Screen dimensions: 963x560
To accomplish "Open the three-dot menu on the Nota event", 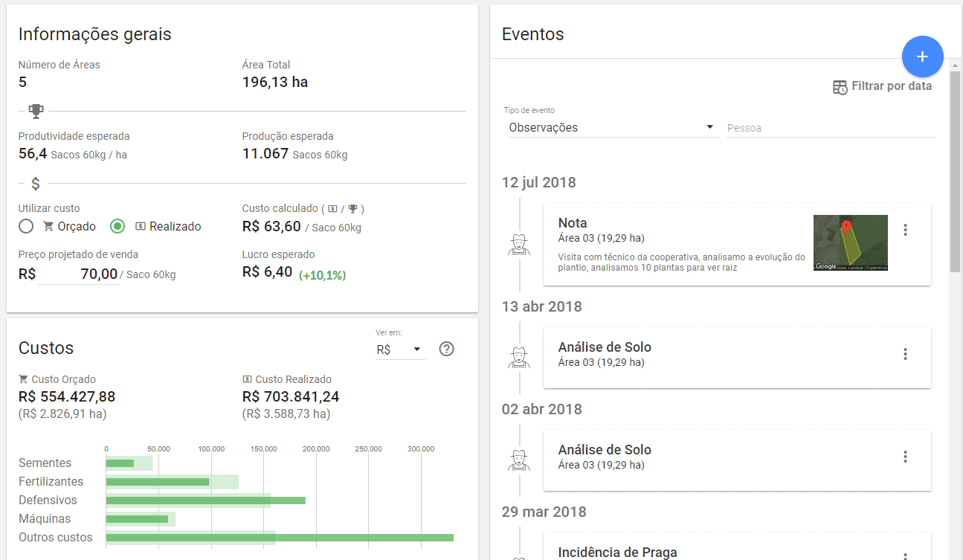I will [905, 231].
